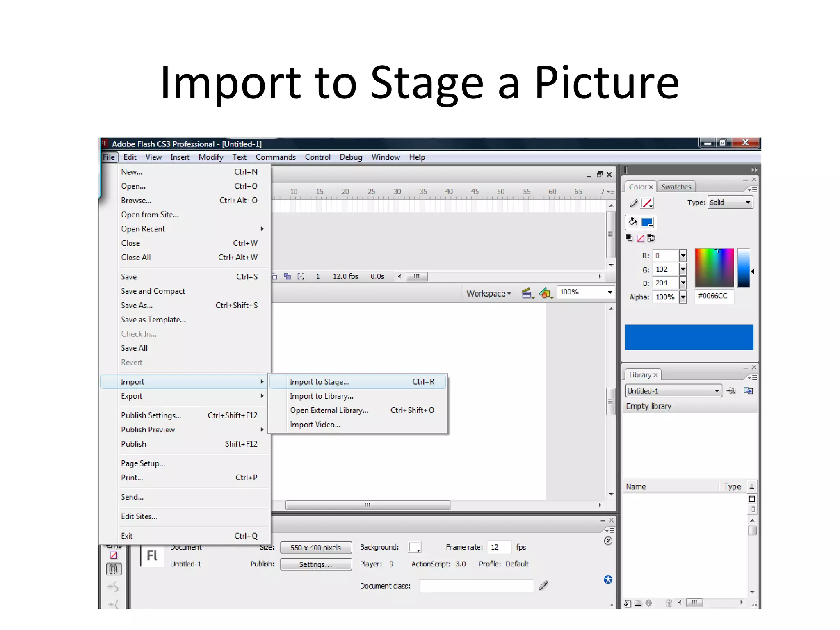Image resolution: width=840 pixels, height=630 pixels.
Task: Open the R value slider dropdown
Action: 683,256
